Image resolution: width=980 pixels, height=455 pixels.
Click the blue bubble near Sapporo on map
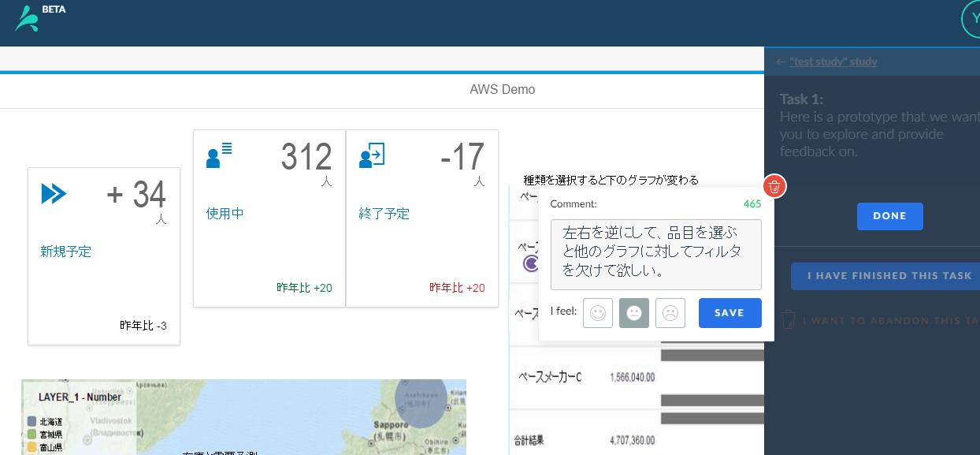pyautogui.click(x=423, y=401)
